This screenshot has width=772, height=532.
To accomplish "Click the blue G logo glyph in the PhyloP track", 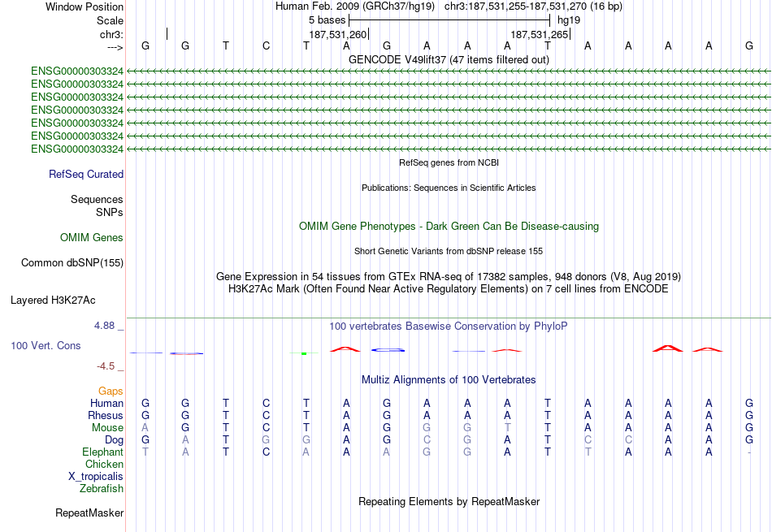I will point(388,350).
